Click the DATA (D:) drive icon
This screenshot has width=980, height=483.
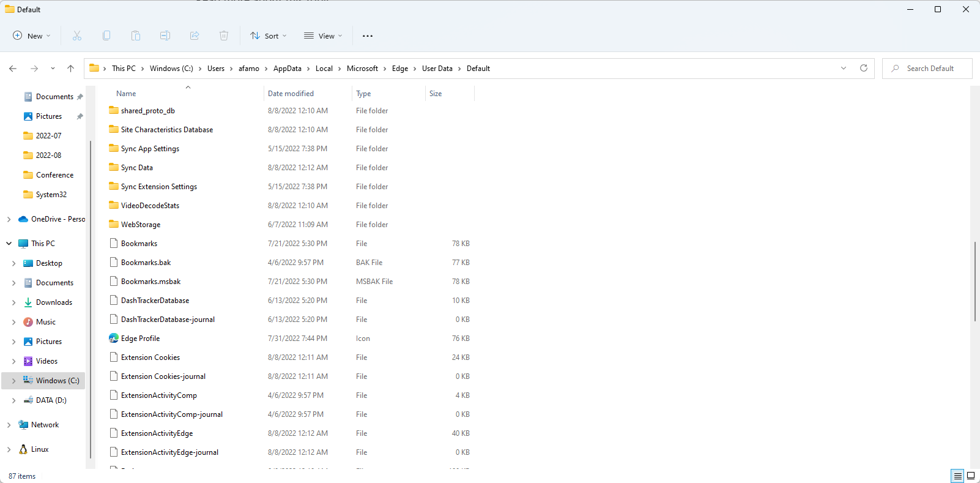coord(28,400)
